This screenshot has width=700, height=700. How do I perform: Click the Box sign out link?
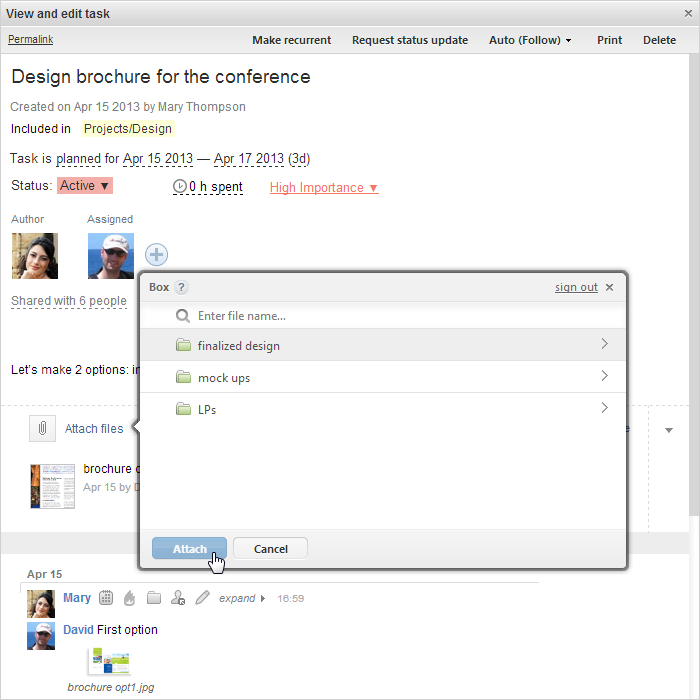click(576, 287)
